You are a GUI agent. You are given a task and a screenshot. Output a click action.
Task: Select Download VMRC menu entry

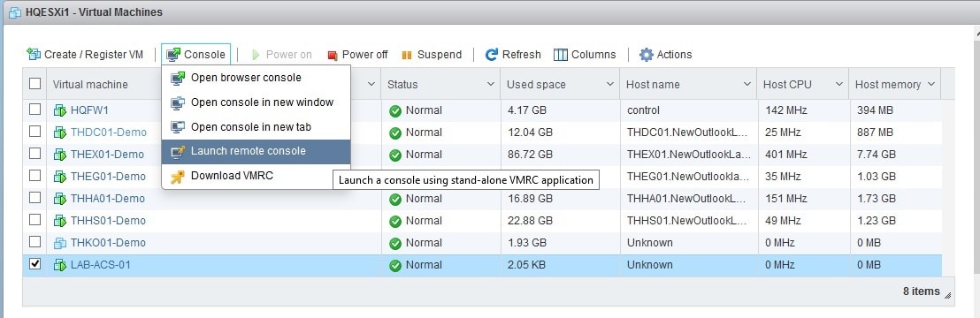pyautogui.click(x=256, y=176)
